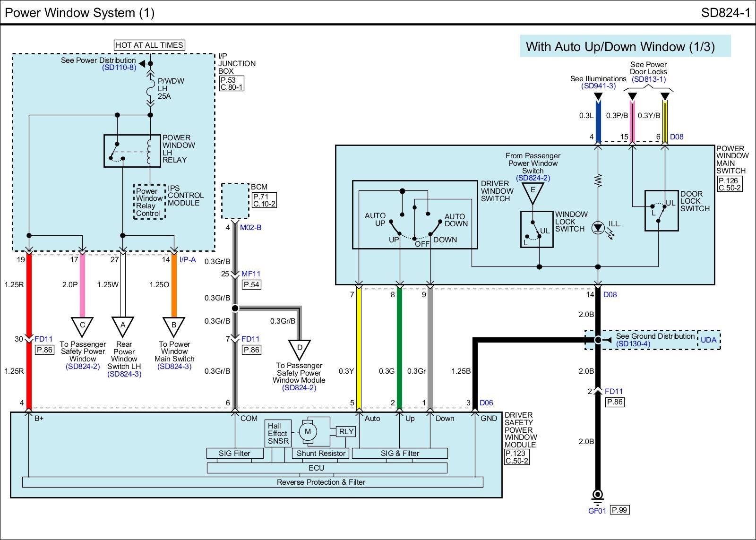Open the SD941-3 illuminations link
This screenshot has height=540, width=756.
click(x=598, y=86)
